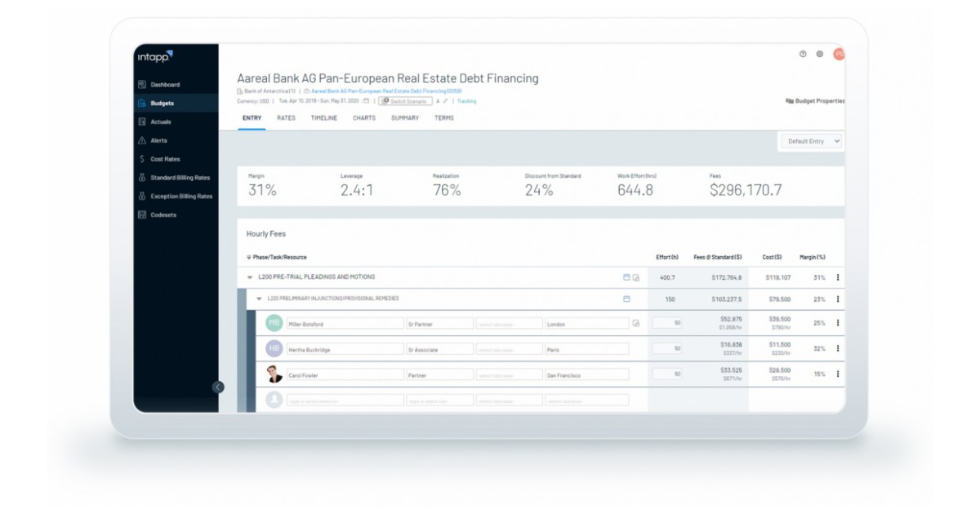Click the effort field for Miller Botsford

pyautogui.click(x=667, y=323)
